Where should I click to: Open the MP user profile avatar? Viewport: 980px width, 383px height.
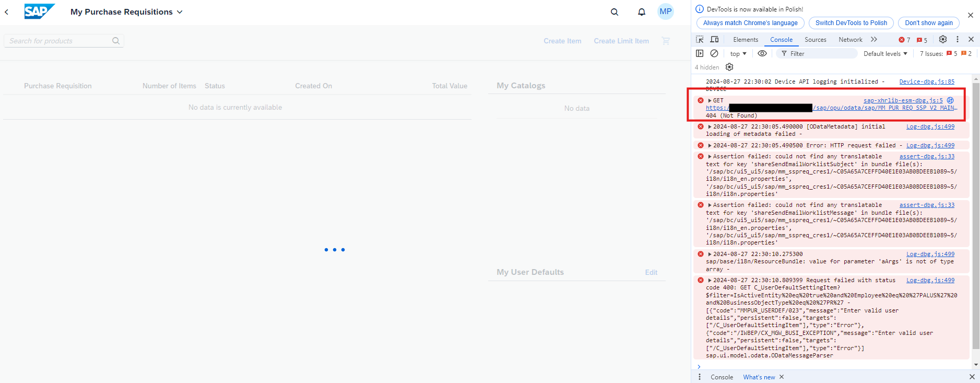tap(665, 11)
